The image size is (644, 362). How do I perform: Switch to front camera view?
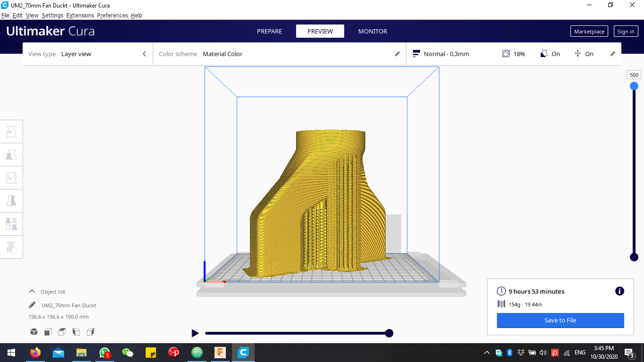tap(48, 332)
